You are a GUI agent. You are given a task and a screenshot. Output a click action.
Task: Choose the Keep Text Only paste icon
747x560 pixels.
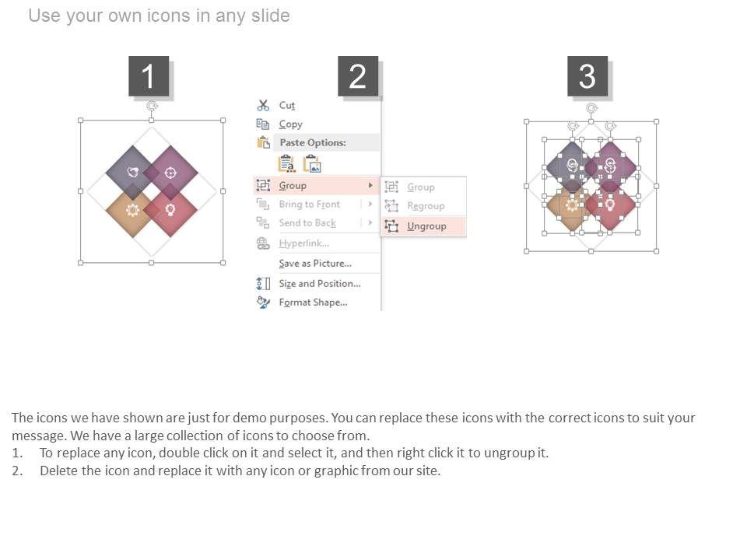click(x=286, y=163)
